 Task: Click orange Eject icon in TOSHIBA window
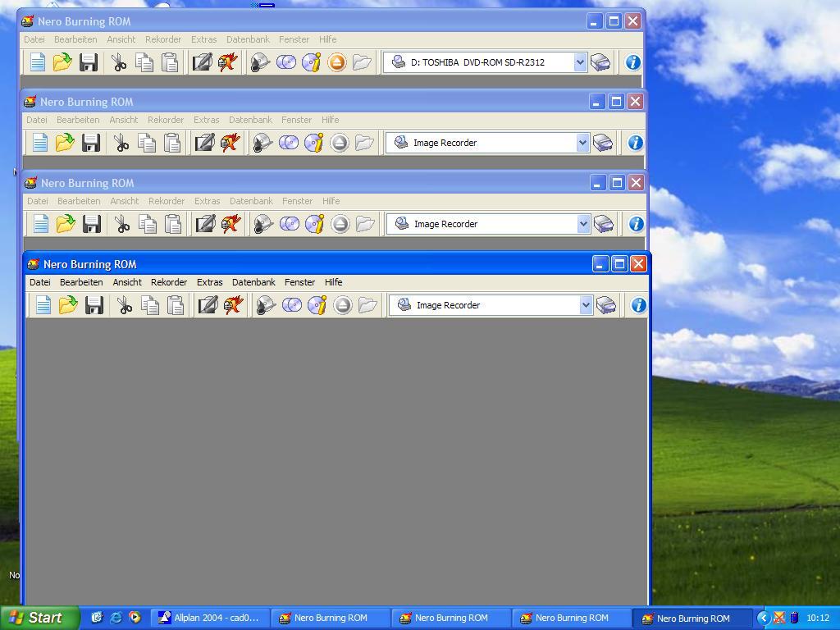tap(336, 62)
